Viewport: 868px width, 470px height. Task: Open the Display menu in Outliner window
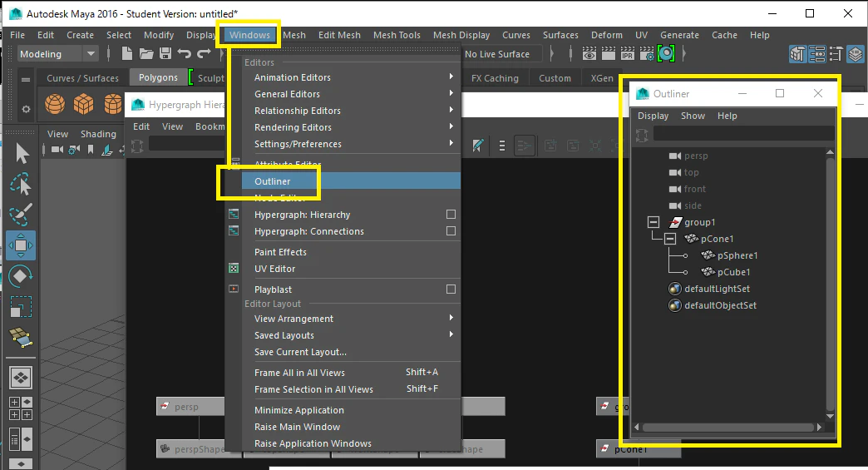click(653, 116)
